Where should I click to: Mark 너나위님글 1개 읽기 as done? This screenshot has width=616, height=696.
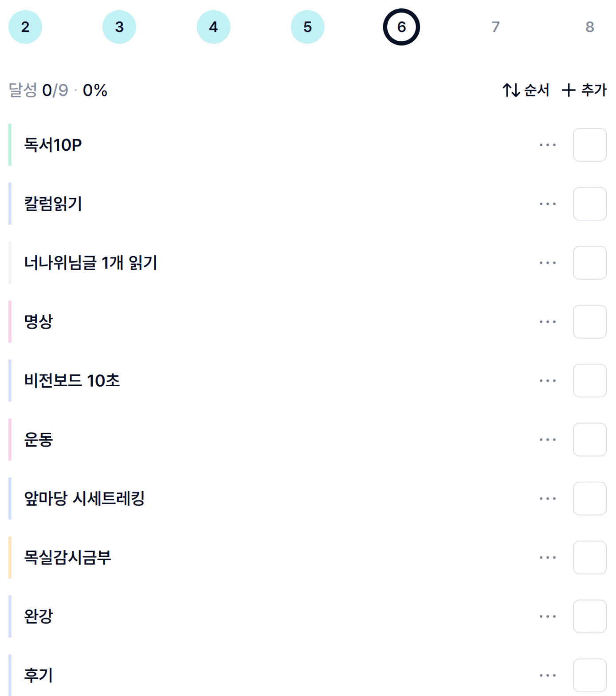point(589,263)
